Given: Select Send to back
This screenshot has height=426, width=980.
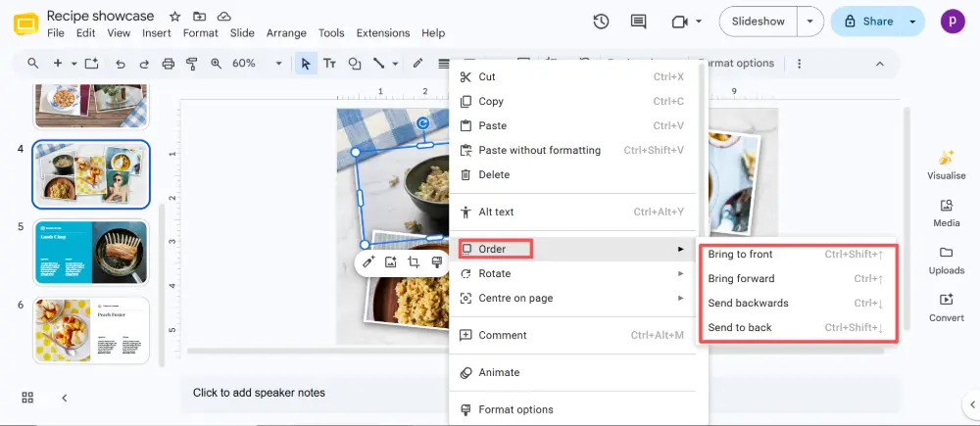Looking at the screenshot, I should pos(798,327).
